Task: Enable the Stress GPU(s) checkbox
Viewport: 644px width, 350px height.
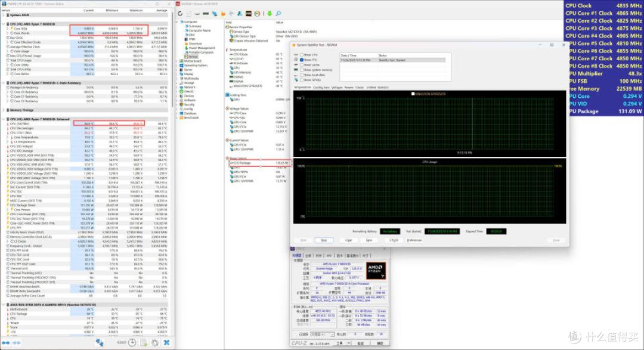Action: pos(302,80)
